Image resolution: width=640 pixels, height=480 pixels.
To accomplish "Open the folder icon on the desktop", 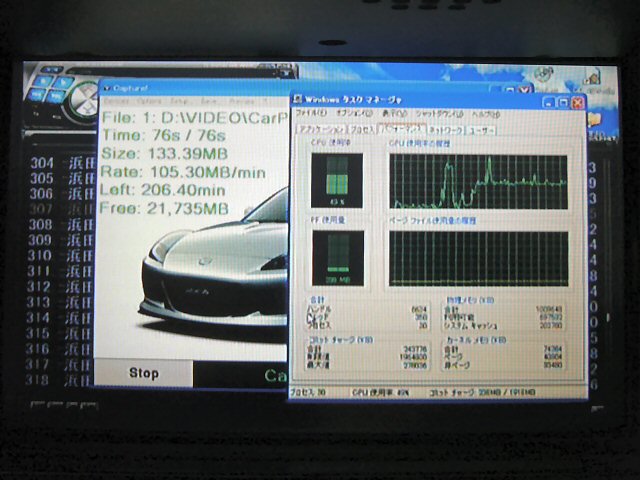I will click(596, 120).
